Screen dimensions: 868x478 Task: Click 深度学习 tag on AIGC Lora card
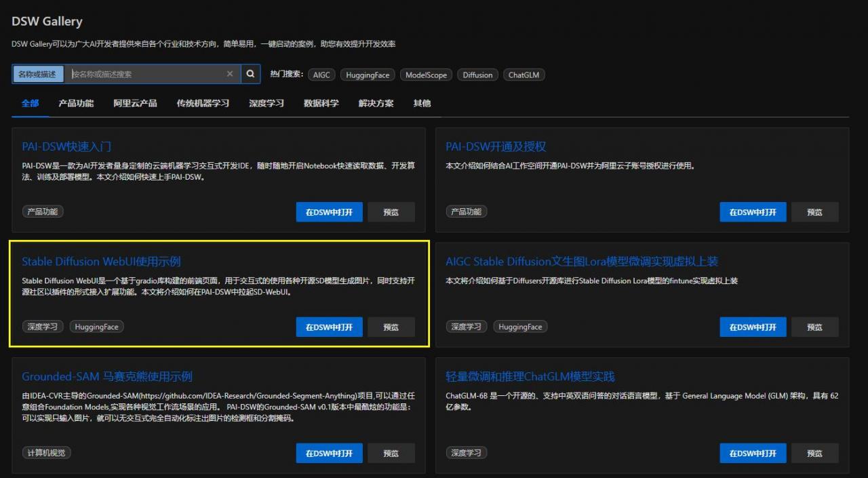coord(467,327)
